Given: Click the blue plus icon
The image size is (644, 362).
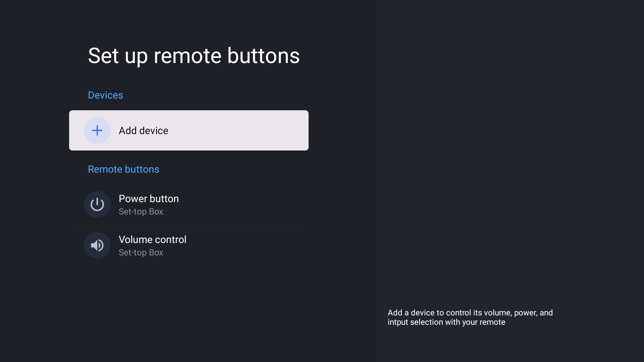Looking at the screenshot, I should pyautogui.click(x=97, y=130).
